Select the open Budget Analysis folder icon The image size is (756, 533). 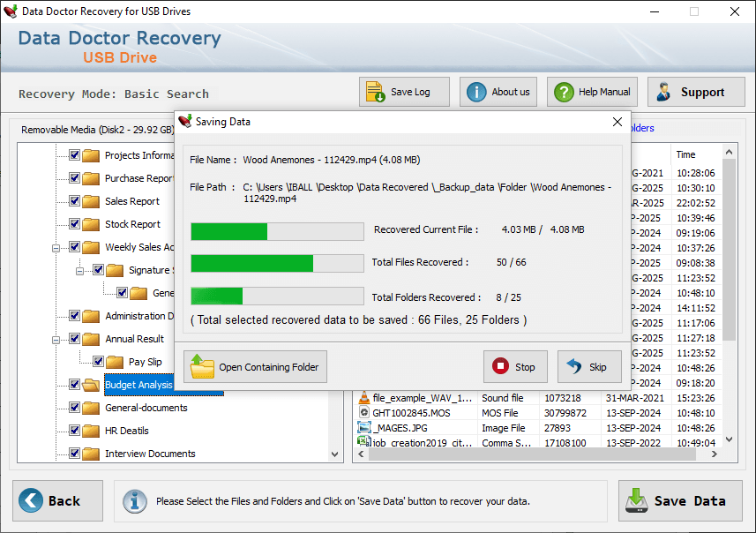pos(91,385)
